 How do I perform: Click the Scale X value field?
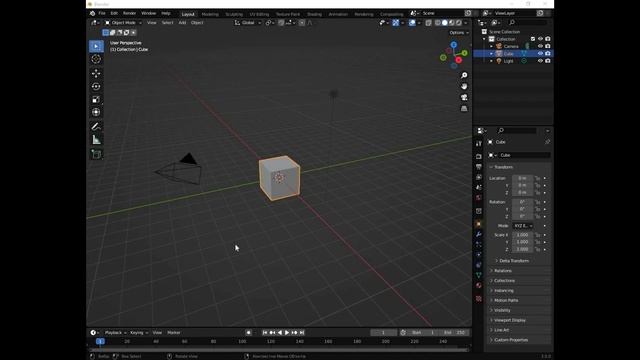[x=522, y=235]
